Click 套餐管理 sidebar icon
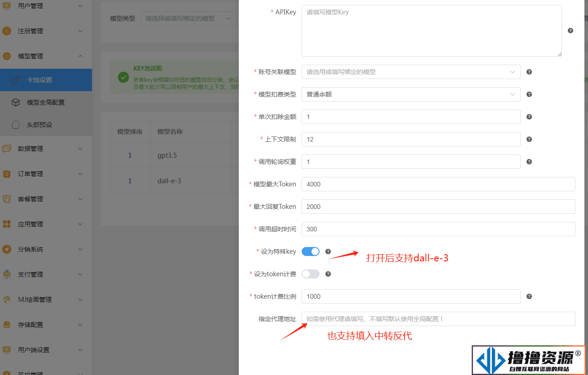Image resolution: width=588 pixels, height=375 pixels. pyautogui.click(x=6, y=199)
